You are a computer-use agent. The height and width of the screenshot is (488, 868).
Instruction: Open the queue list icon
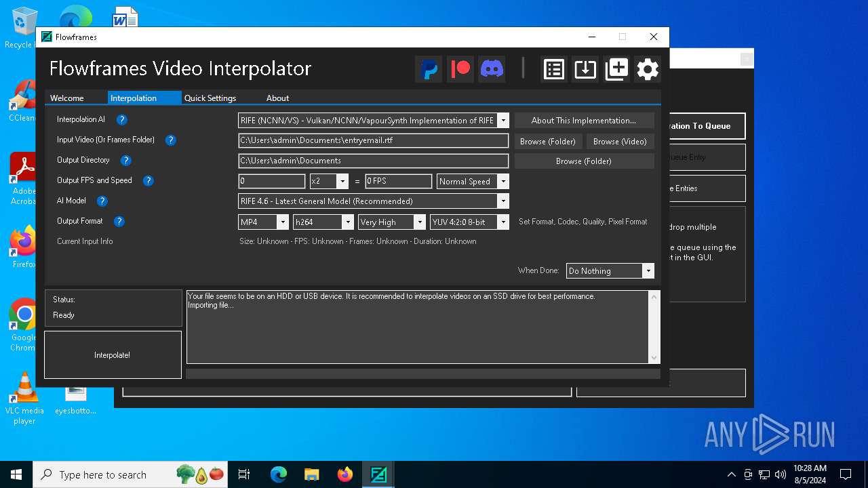554,69
